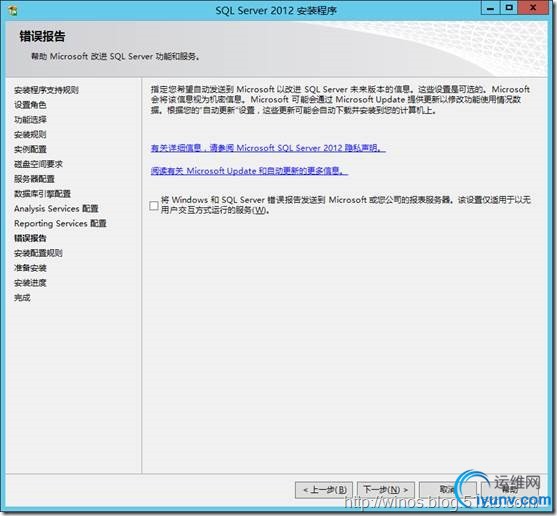Cancel the setup with the 取消 button

pos(448,490)
